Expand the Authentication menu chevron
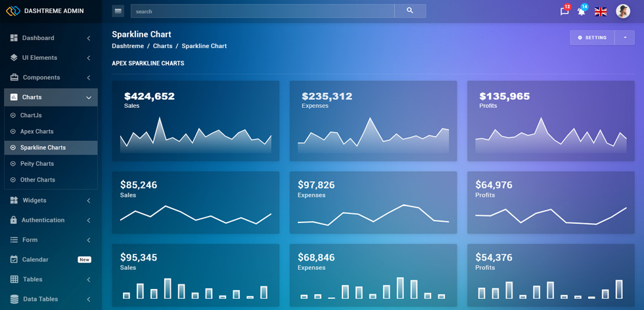The height and width of the screenshot is (310, 644). (x=89, y=220)
